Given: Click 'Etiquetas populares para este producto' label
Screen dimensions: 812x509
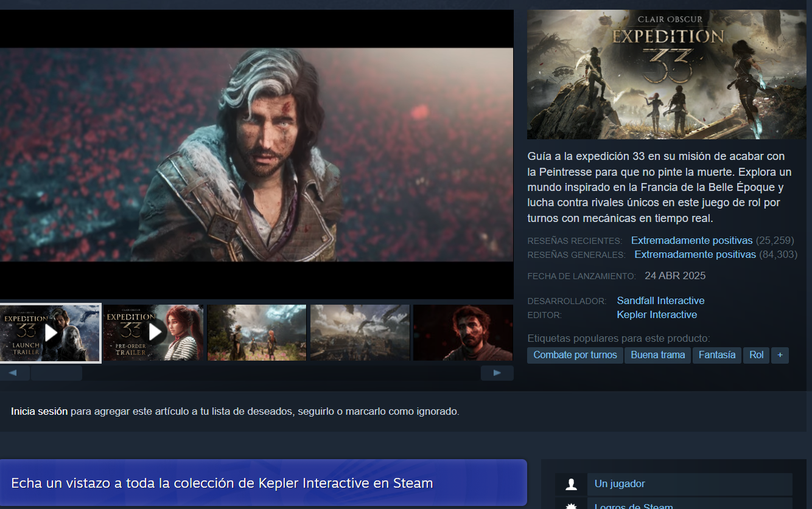Looking at the screenshot, I should click(x=618, y=338).
